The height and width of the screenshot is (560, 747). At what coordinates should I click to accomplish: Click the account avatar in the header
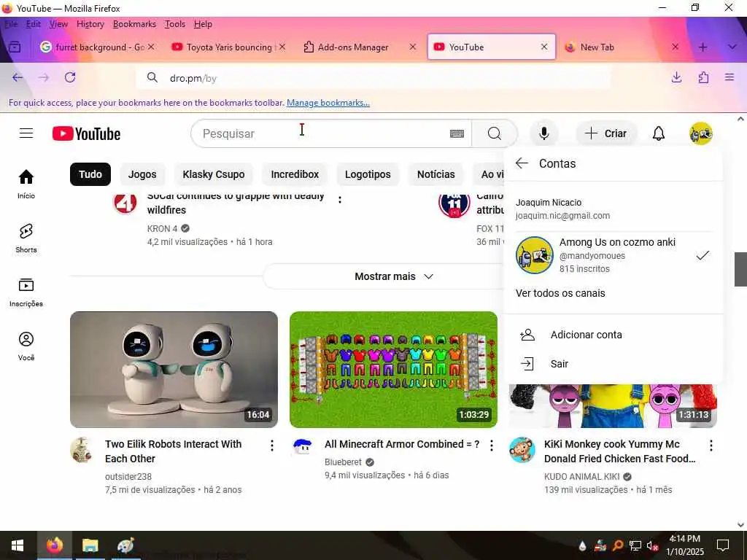click(700, 134)
